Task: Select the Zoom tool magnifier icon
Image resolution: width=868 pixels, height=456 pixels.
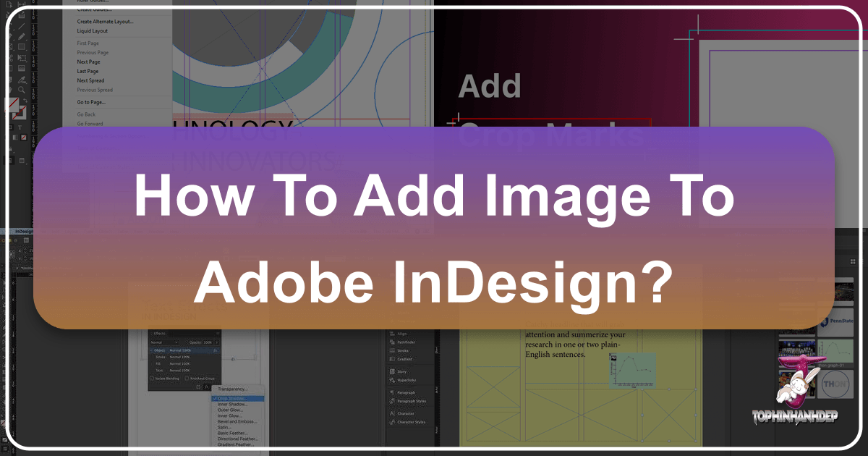Action: [x=22, y=90]
